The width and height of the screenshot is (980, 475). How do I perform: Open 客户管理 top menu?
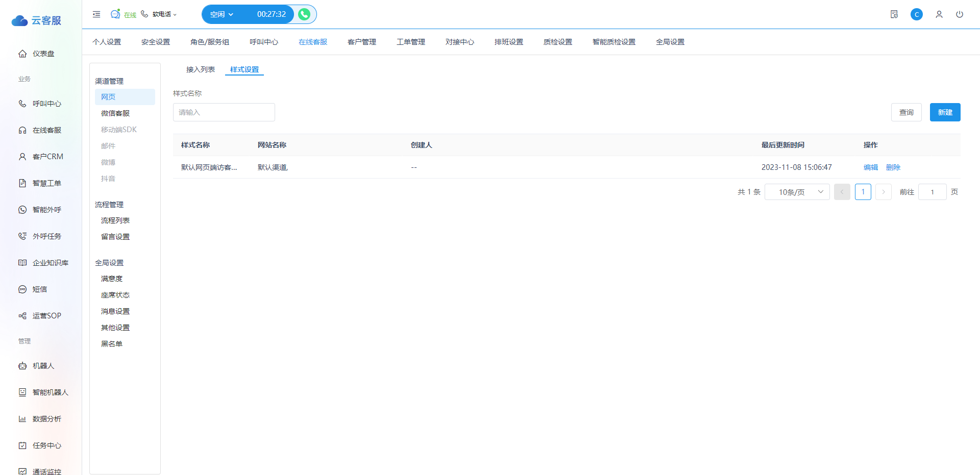click(x=362, y=42)
